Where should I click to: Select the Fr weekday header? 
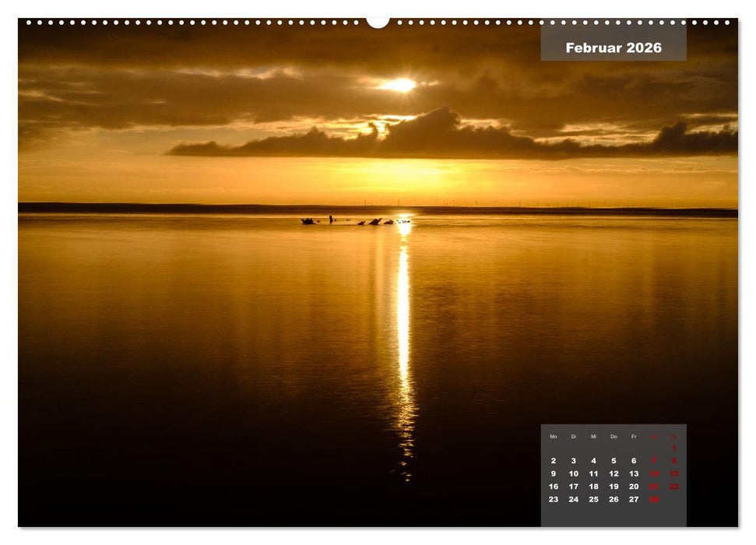(x=634, y=436)
